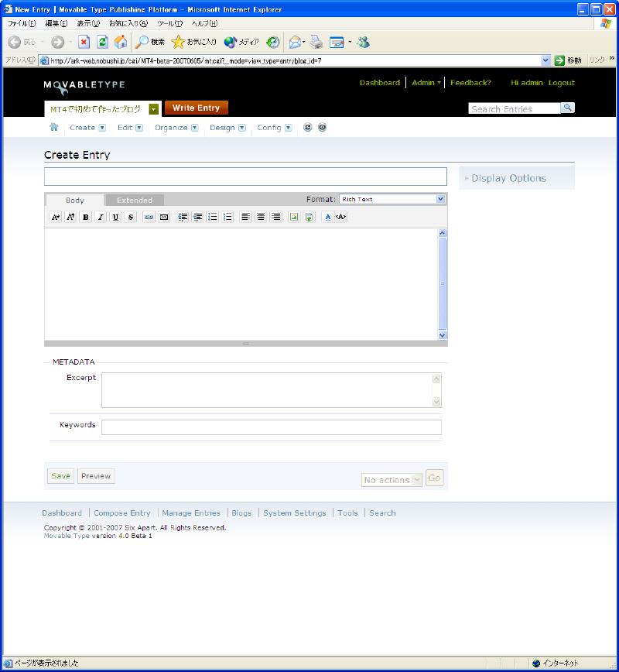Go to blog home via house icon

54,127
